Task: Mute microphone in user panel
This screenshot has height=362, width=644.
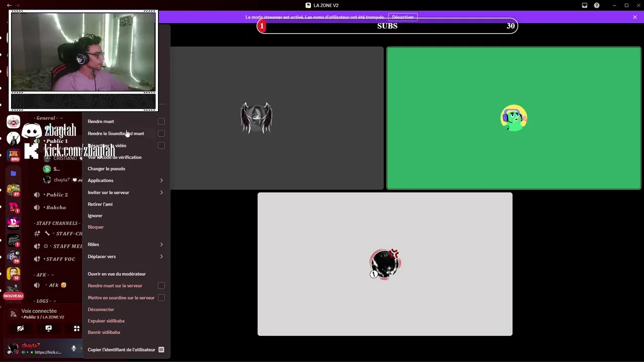Action: click(x=73, y=348)
